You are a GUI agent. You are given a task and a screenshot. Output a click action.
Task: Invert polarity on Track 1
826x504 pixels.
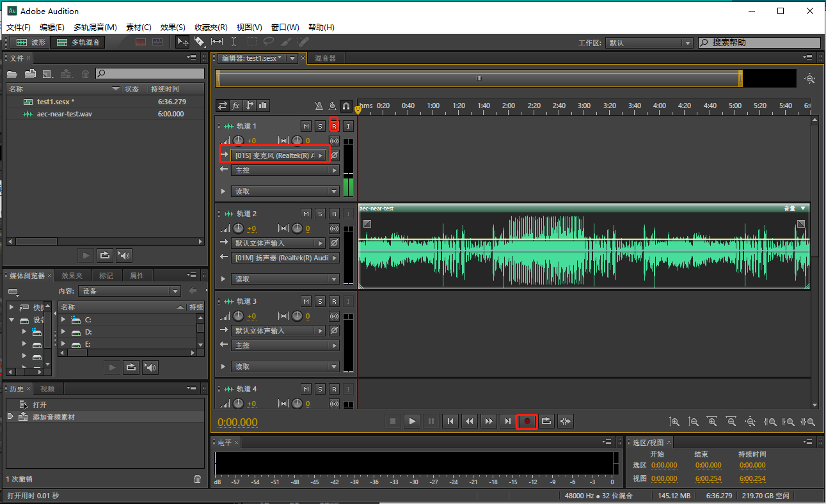pos(334,155)
